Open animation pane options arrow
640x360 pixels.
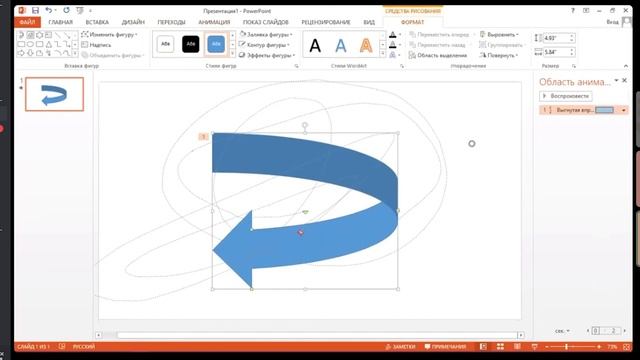[616, 80]
